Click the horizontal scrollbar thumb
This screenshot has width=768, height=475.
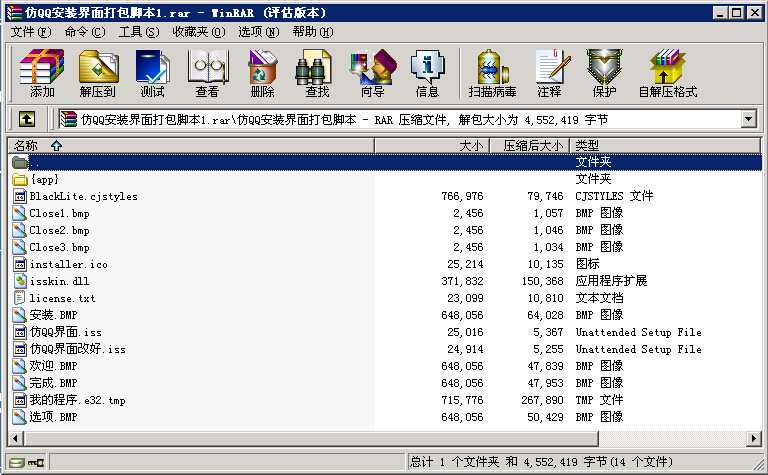coord(311,438)
